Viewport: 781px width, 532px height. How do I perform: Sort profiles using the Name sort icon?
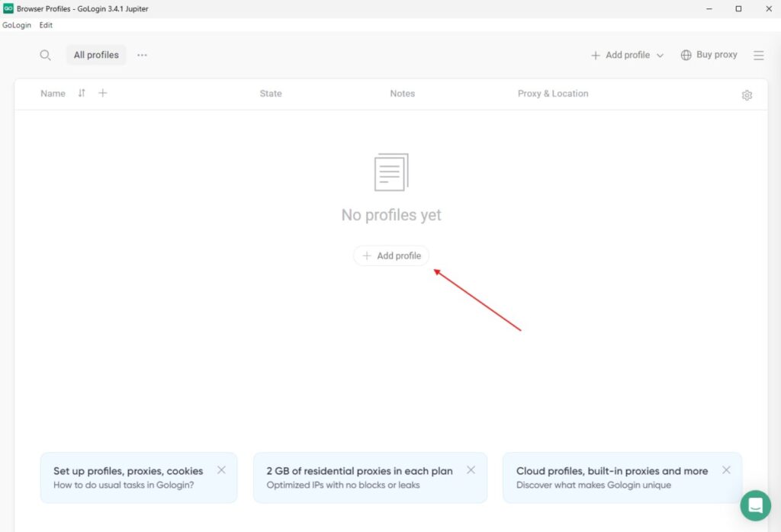pyautogui.click(x=82, y=93)
